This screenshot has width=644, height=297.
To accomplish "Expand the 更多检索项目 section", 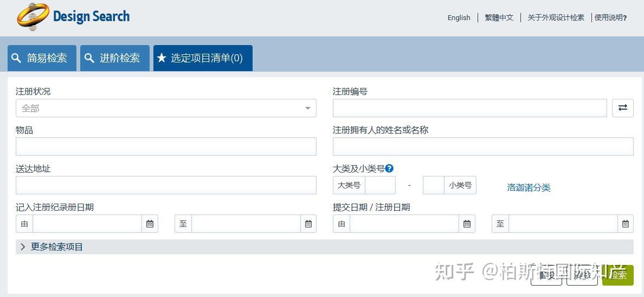I will point(325,247).
